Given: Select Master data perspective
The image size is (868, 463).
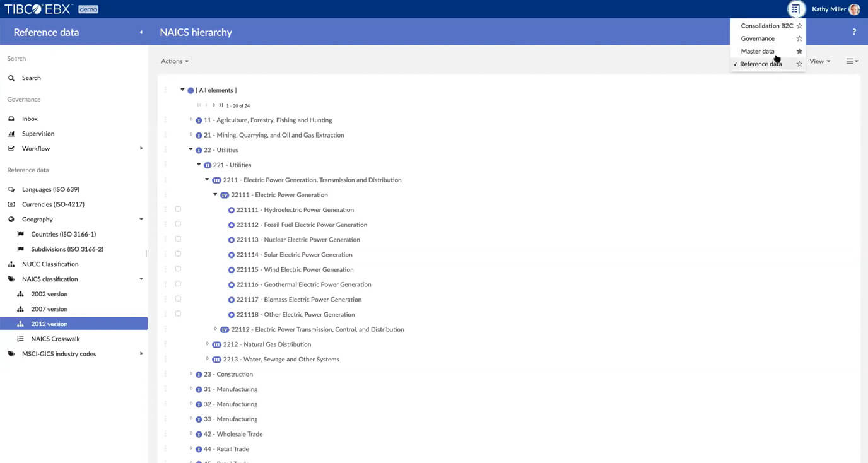Looking at the screenshot, I should click(758, 51).
